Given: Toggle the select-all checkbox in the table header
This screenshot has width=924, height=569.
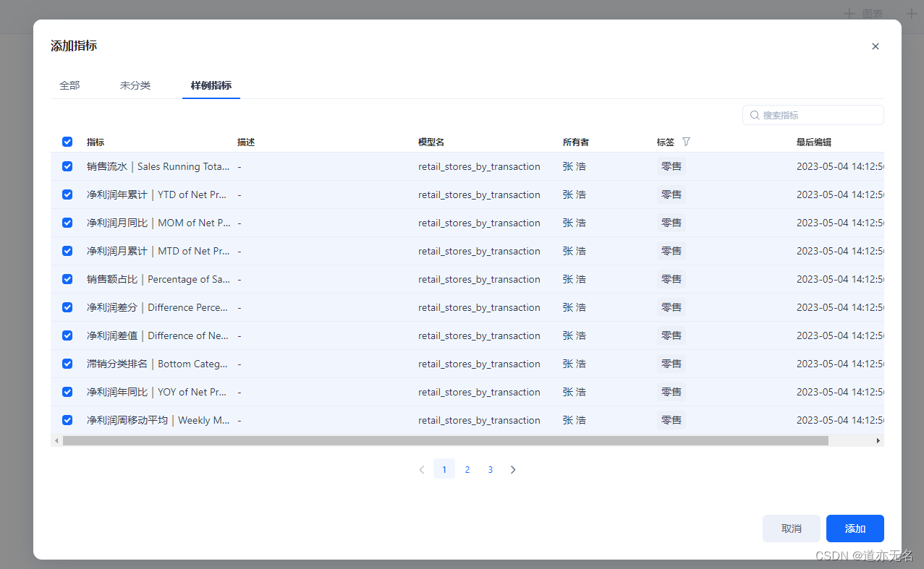Looking at the screenshot, I should coord(67,142).
